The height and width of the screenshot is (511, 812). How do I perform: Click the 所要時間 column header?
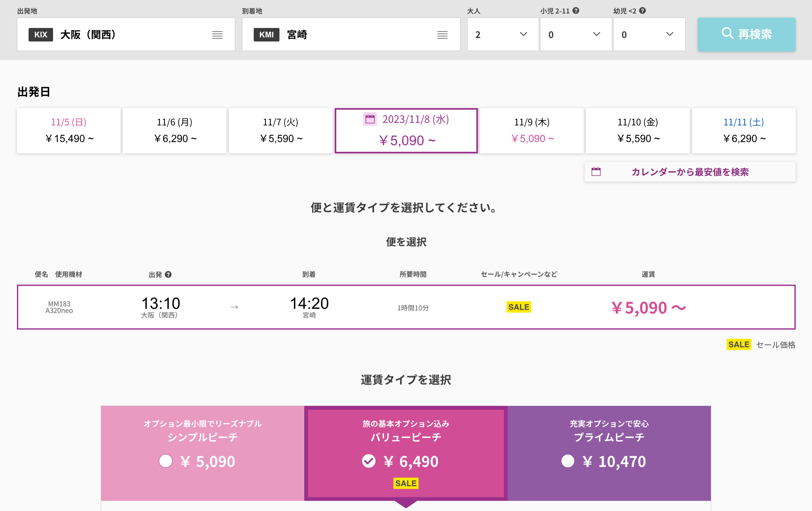tap(413, 274)
